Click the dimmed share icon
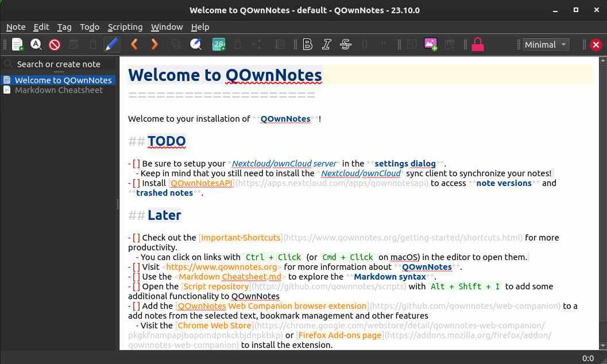Image resolution: width=607 pixels, height=364 pixels. [x=257, y=44]
